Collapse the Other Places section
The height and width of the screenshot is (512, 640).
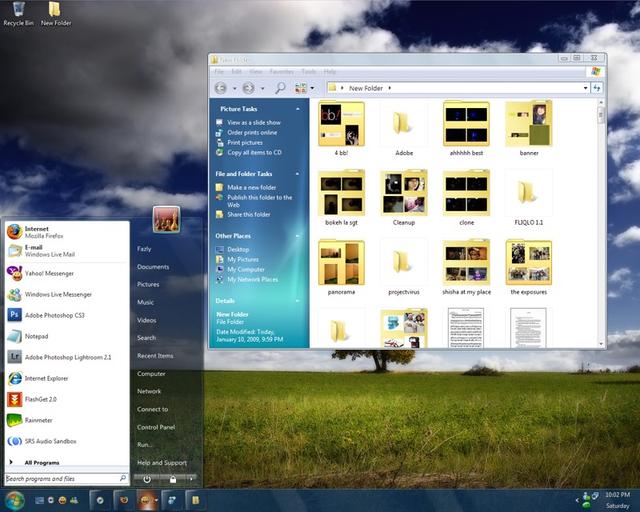point(297,236)
